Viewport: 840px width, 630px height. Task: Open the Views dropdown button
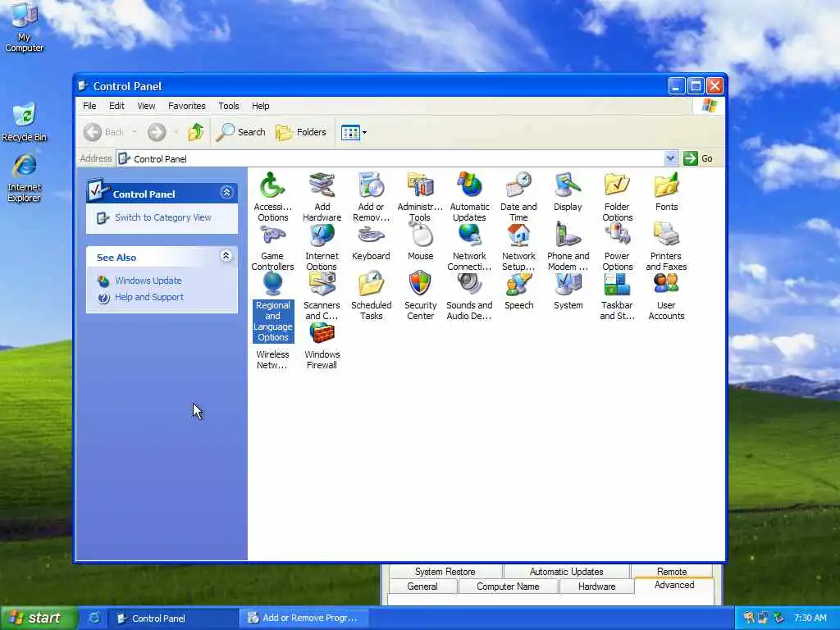(354, 132)
